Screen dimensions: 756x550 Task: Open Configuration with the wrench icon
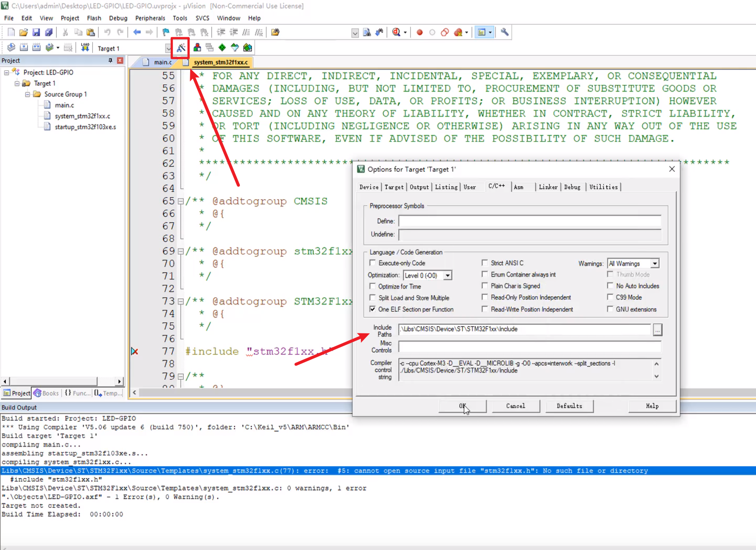coord(504,32)
